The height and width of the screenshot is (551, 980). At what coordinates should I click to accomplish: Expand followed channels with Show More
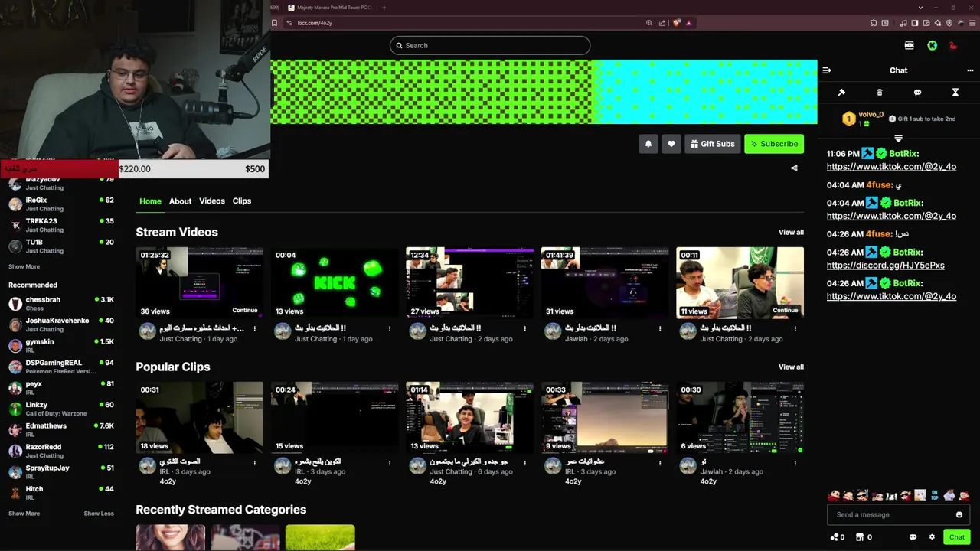(x=24, y=267)
